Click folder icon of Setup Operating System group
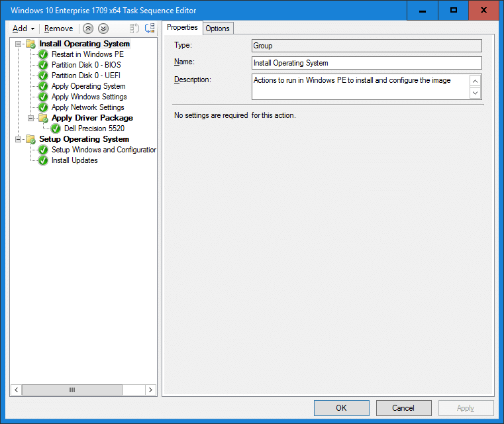 click(31, 139)
